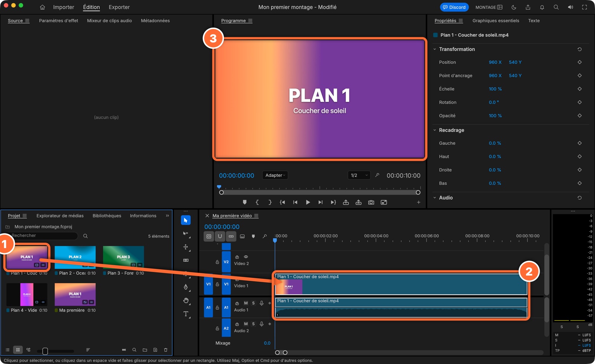Open the Programme panel menu
This screenshot has width=595, height=364.
250,21
